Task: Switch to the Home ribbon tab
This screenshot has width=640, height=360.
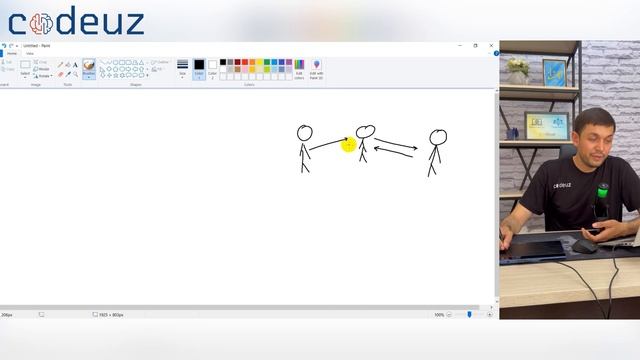Action: point(11,53)
